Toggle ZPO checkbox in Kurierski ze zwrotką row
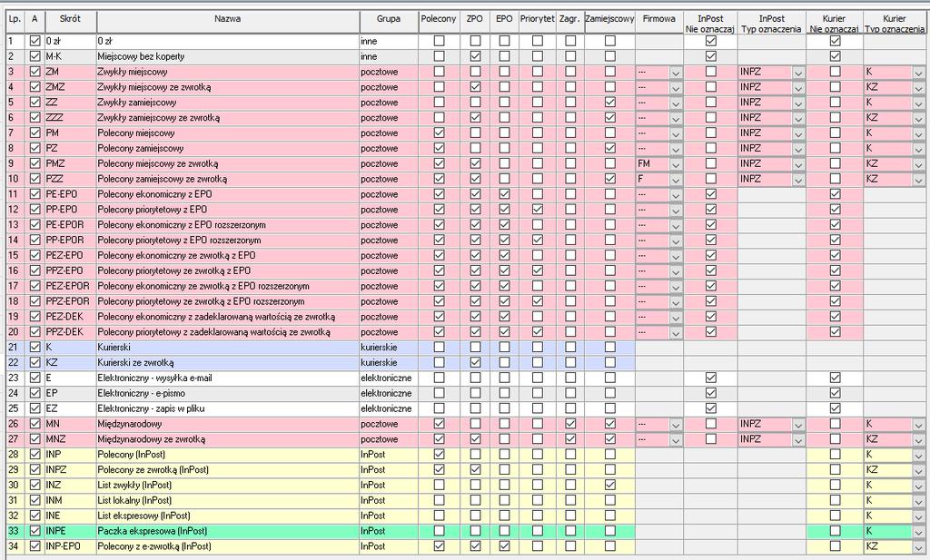The width and height of the screenshot is (930, 560). (x=475, y=362)
